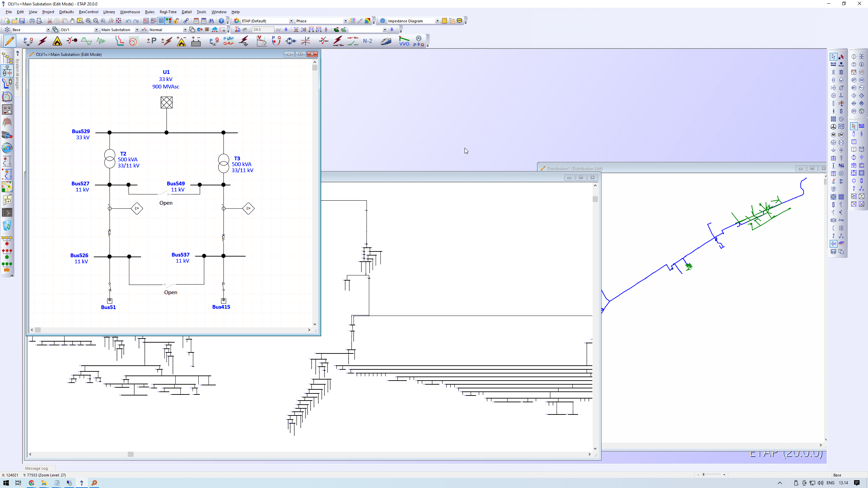Select Short Circuit Analysis lightning icon
868x488 pixels.
pos(42,41)
